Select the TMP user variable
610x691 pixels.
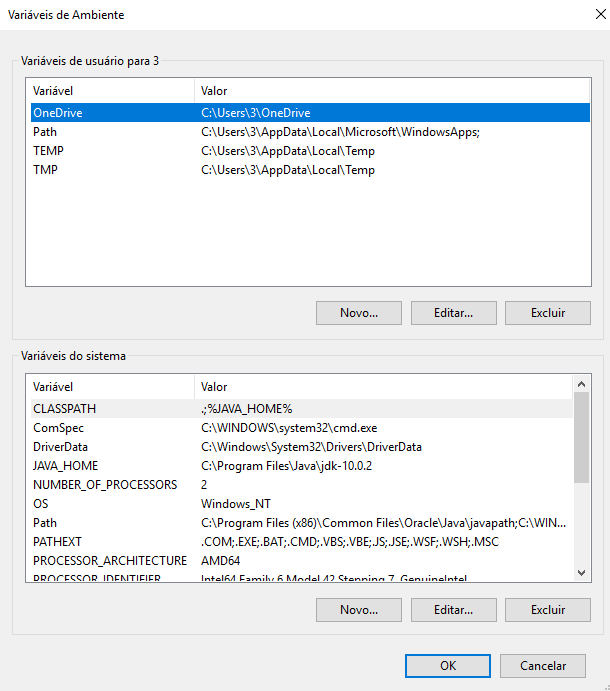tap(47, 170)
